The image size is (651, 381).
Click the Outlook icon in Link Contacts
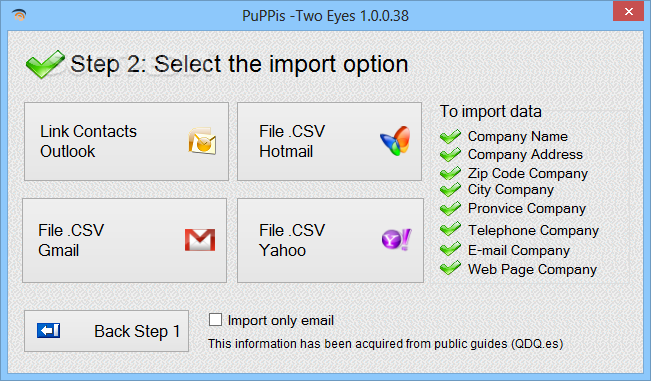coord(202,141)
